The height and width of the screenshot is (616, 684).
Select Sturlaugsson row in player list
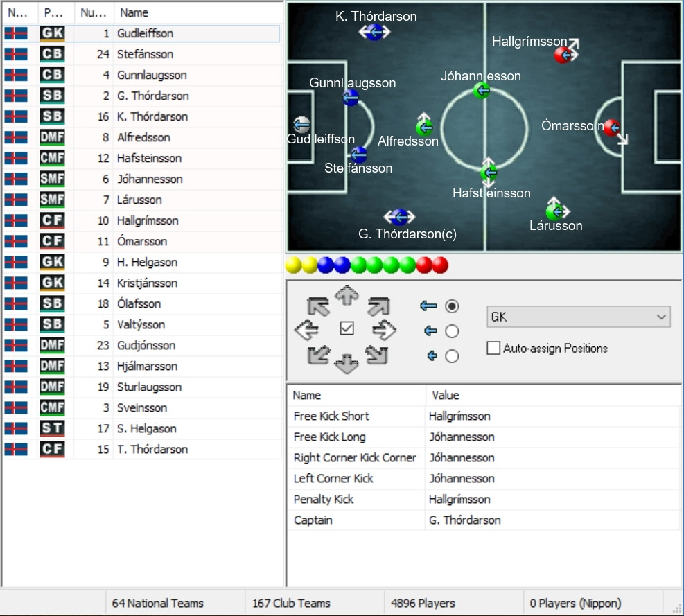(141, 387)
